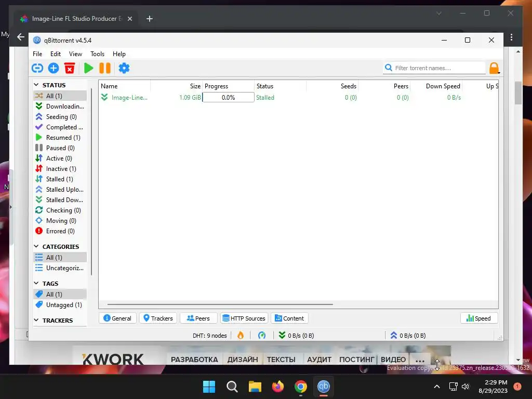Sort by the Peers column header
The height and width of the screenshot is (399, 532).
(384, 86)
